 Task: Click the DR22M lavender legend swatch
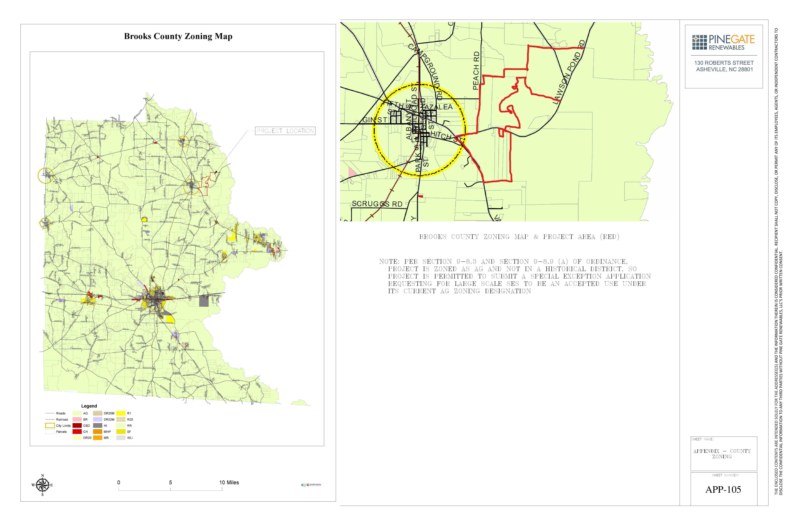98,419
